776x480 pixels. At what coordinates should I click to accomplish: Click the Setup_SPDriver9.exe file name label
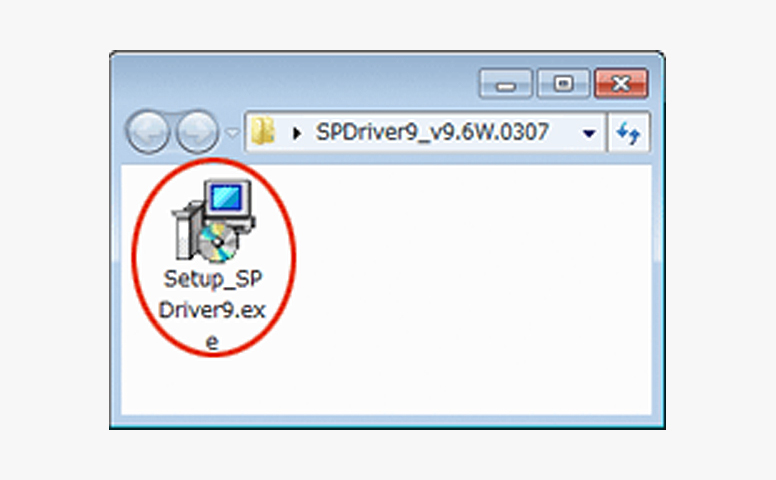pos(212,309)
